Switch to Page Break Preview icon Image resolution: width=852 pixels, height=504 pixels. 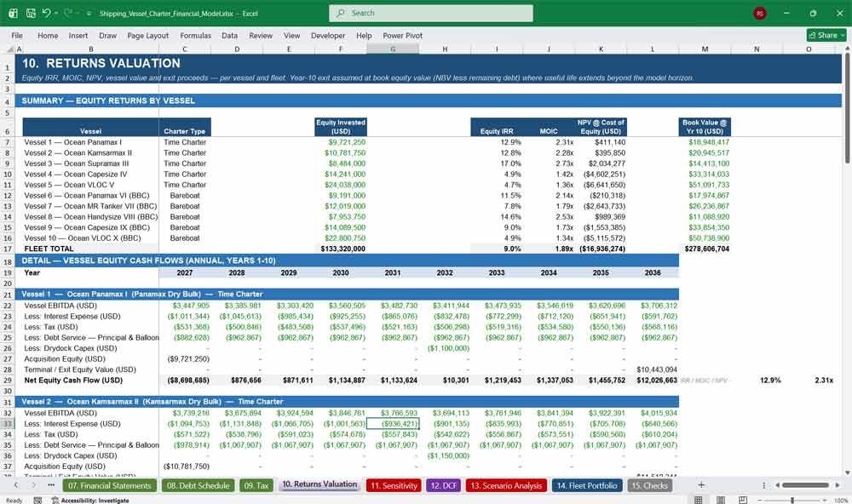tap(743, 501)
